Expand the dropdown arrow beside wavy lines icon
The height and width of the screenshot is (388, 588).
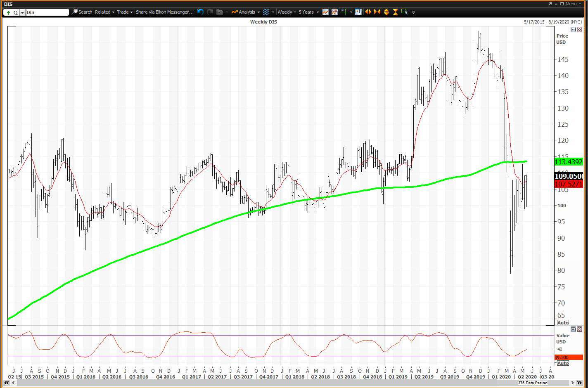coord(273,12)
